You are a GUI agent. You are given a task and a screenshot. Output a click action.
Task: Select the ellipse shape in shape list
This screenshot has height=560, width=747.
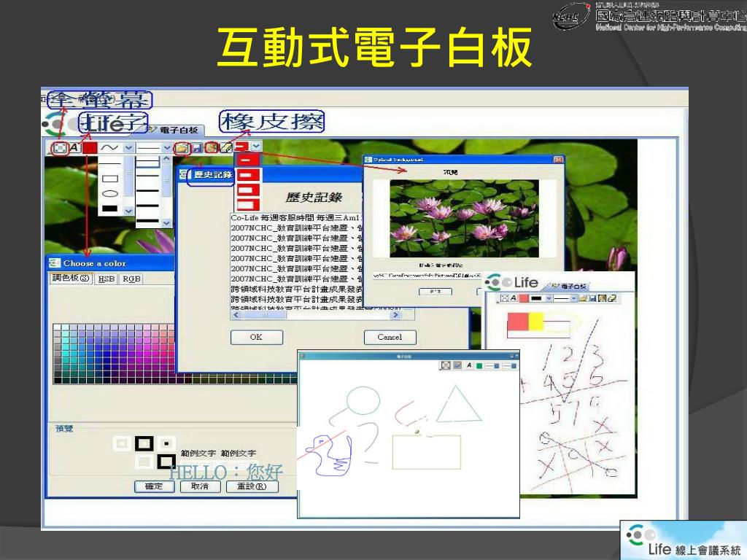point(110,193)
